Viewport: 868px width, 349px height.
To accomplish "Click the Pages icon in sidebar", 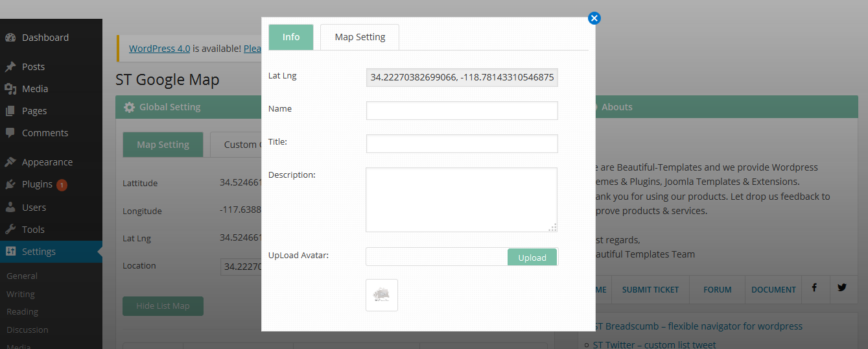I will (x=10, y=111).
